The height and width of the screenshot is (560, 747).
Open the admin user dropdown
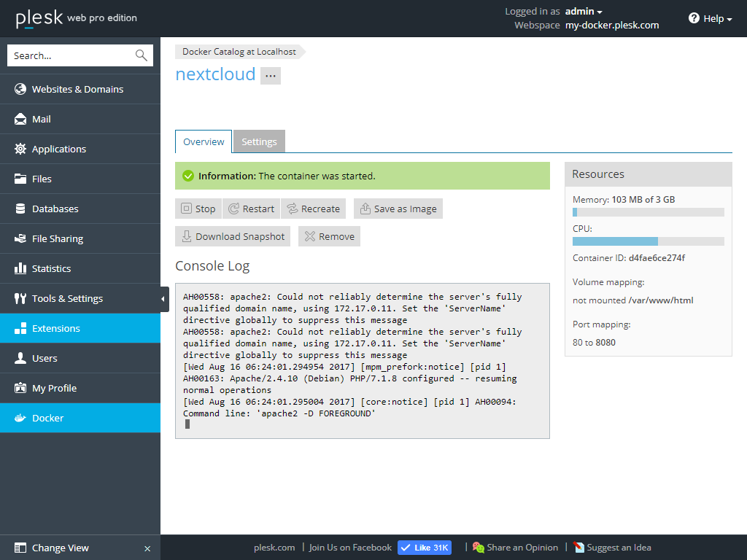point(584,12)
